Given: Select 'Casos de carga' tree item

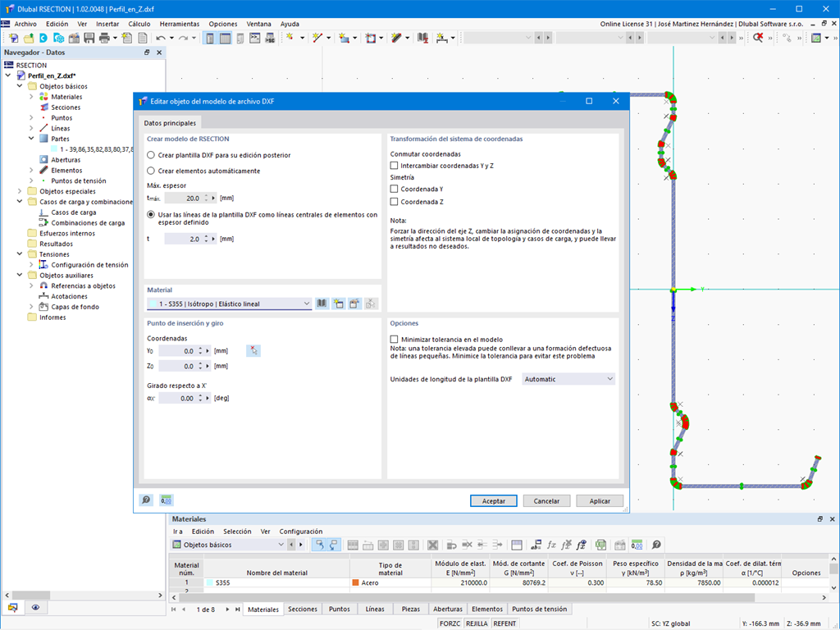Looking at the screenshot, I should click(73, 212).
